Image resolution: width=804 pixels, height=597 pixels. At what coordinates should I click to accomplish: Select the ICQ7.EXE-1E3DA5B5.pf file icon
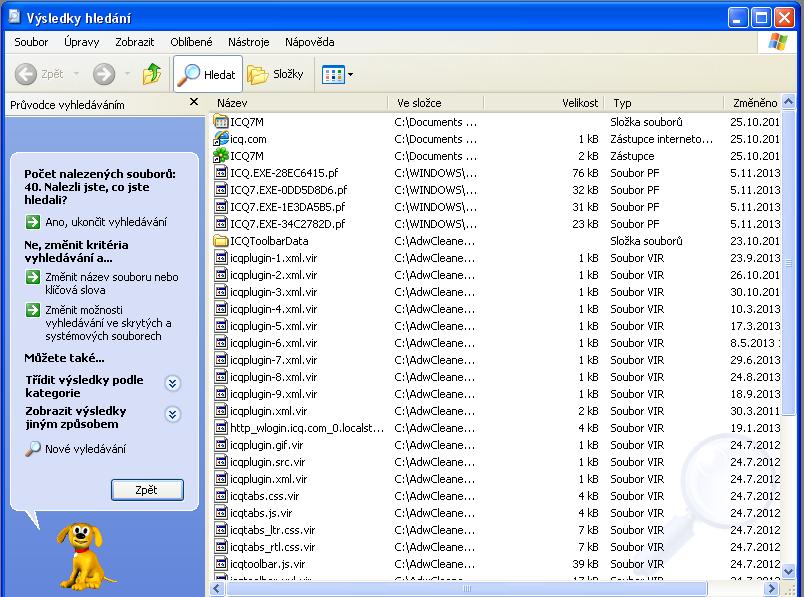tap(220, 207)
